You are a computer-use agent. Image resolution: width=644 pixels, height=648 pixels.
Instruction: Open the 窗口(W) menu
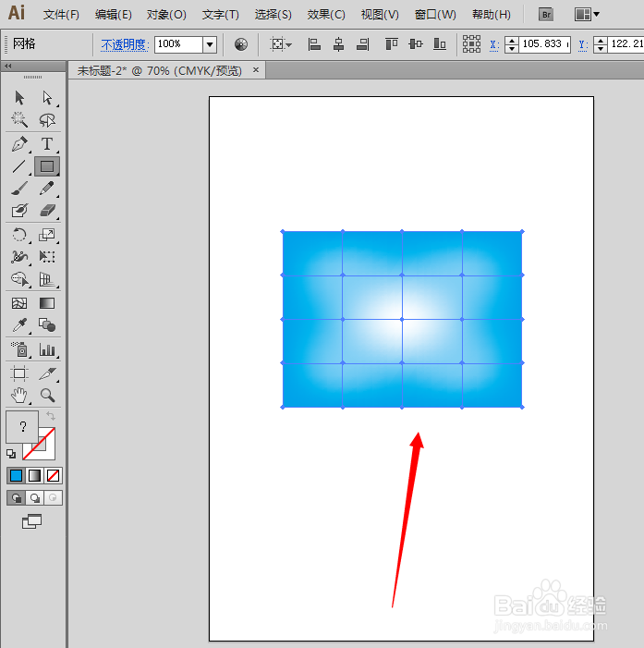tap(435, 15)
